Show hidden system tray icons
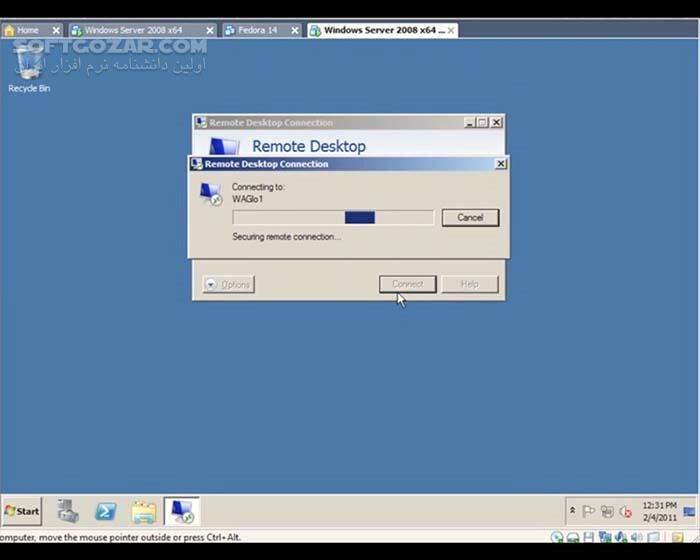This screenshot has width=700, height=560. 572,511
